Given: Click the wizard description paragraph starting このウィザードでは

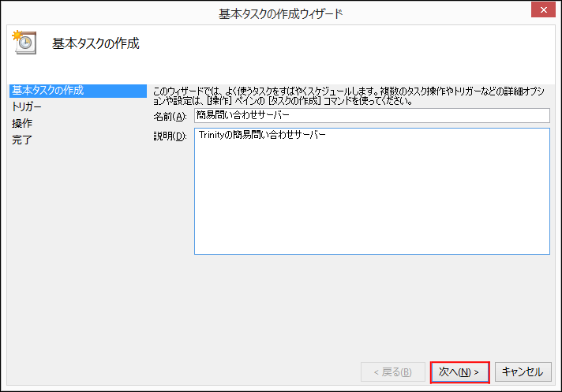Looking at the screenshot, I should point(349,96).
